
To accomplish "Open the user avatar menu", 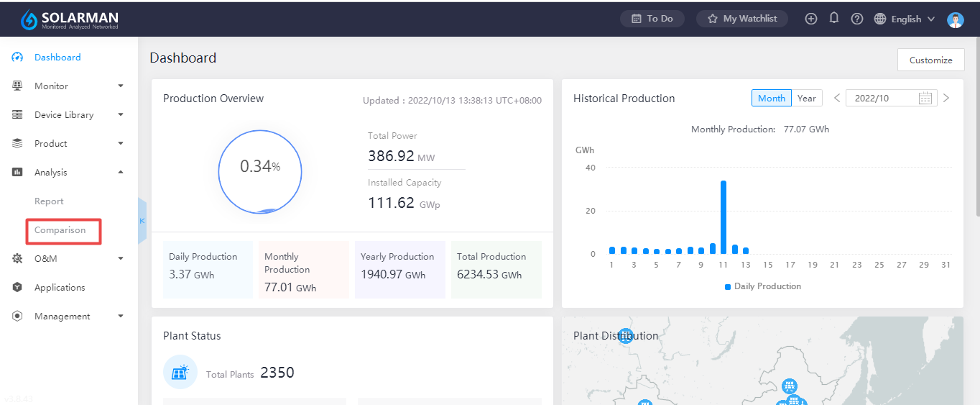I will click(956, 19).
